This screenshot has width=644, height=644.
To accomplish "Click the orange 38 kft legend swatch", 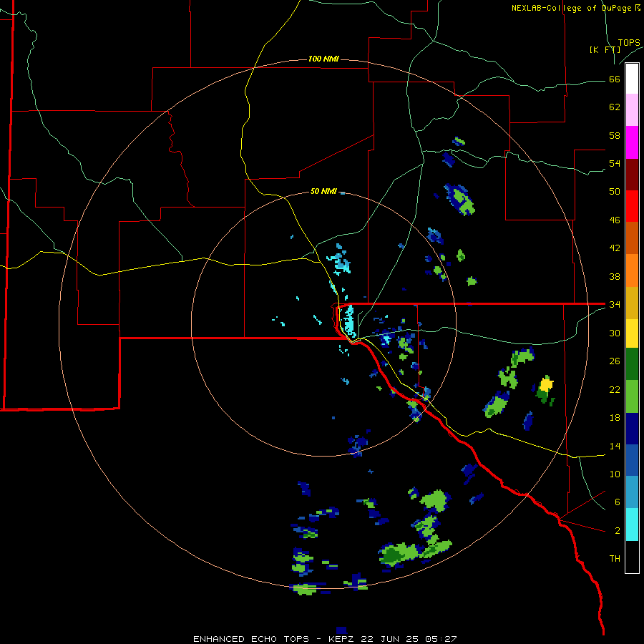I will click(x=632, y=270).
